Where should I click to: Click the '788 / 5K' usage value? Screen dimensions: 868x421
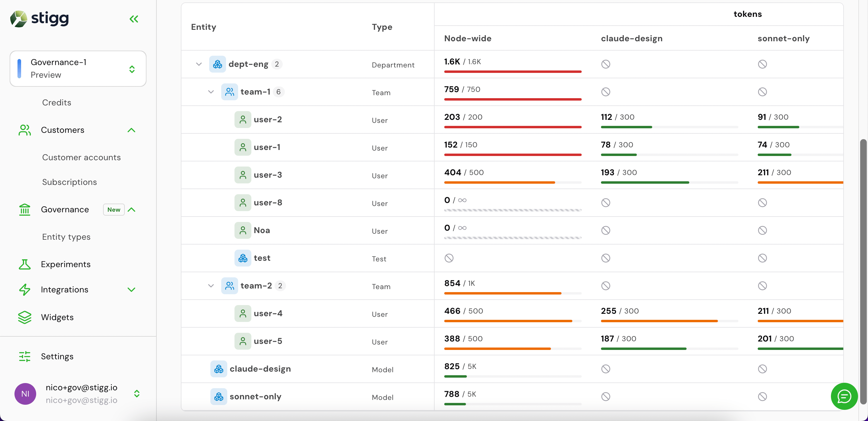[x=460, y=394]
